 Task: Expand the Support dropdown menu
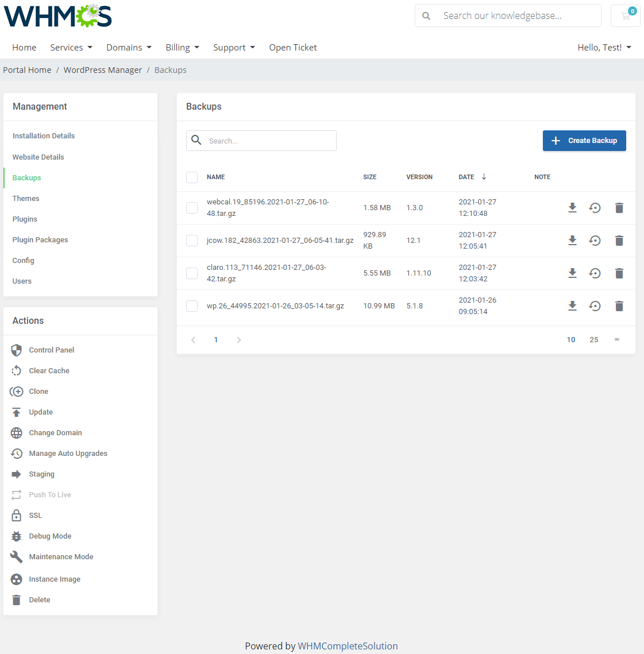tap(234, 48)
